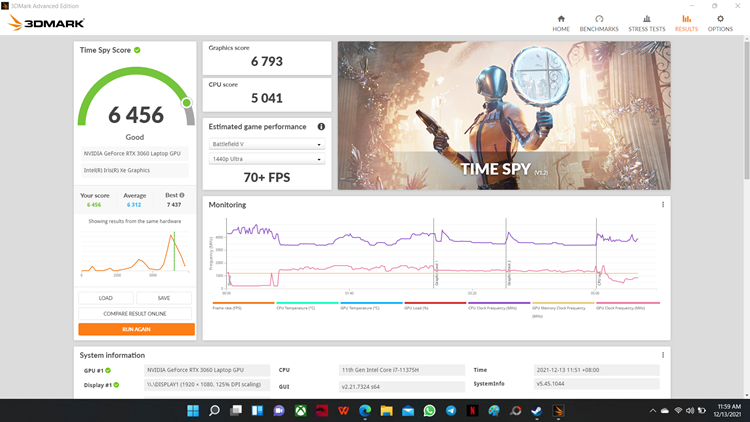
Task: Open the Xbox app on the taskbar
Action: pyautogui.click(x=300, y=411)
